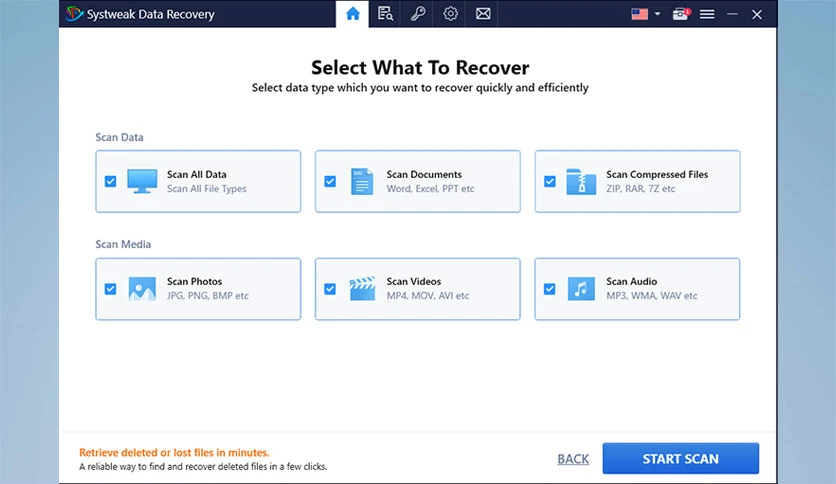836x484 pixels.
Task: Toggle the Scan Audio checkbox
Action: [x=550, y=289]
